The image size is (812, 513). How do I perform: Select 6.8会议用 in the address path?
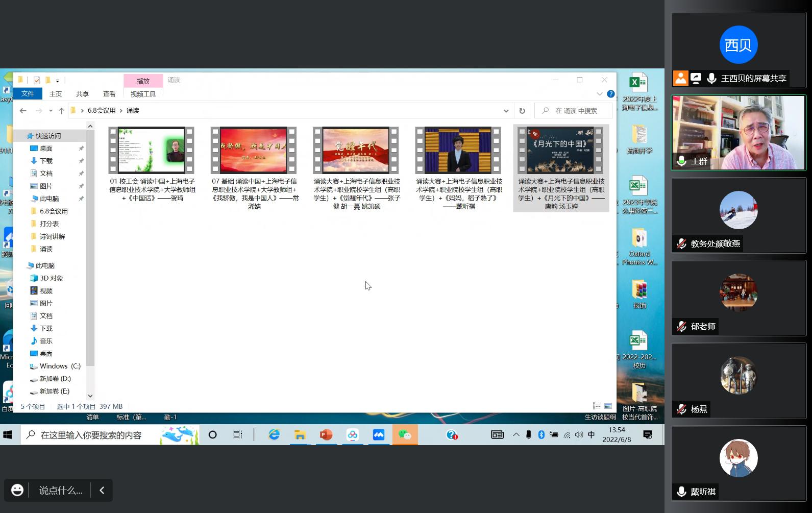[x=101, y=111]
